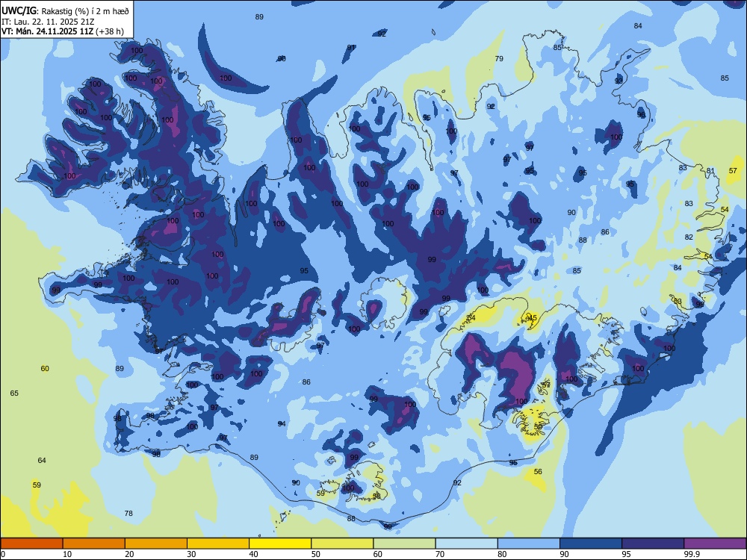Choose the 30–40 amber legend swatch
This screenshot has height=560, width=747.
point(218,544)
